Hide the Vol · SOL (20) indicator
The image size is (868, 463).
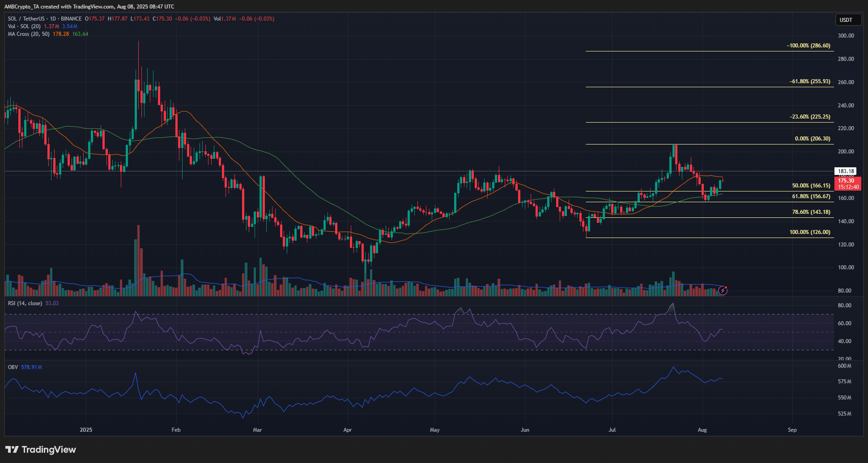(x=23, y=26)
